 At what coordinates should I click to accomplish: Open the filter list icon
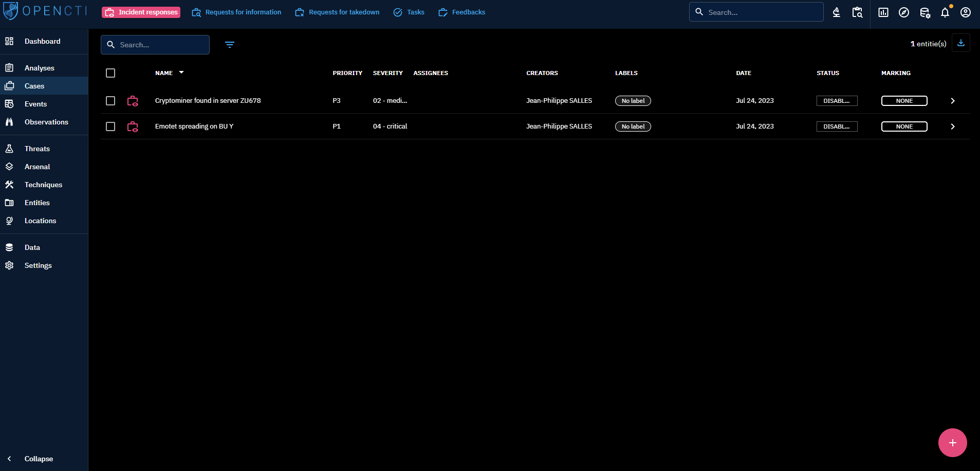point(230,45)
